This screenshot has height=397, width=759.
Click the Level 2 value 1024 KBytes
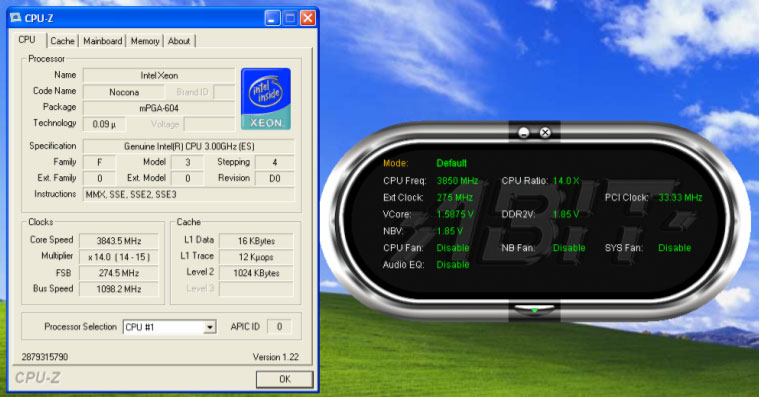pyautogui.click(x=256, y=273)
